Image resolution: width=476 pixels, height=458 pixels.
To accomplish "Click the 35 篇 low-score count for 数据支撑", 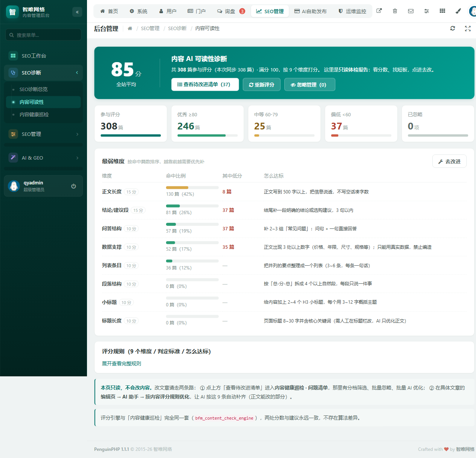I will point(228,247).
